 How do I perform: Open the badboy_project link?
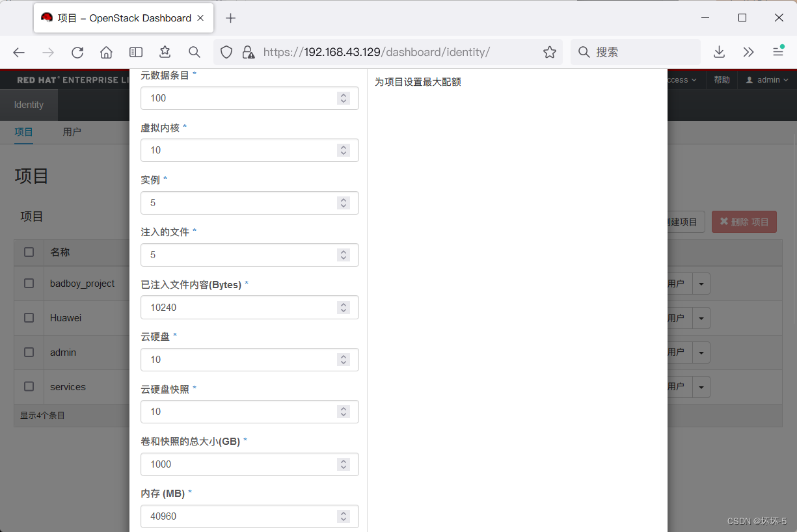point(82,284)
